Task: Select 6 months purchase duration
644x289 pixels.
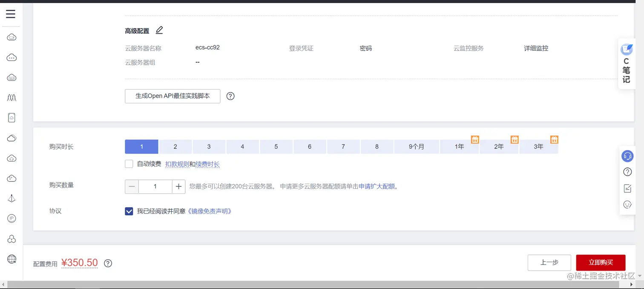Action: (x=310, y=147)
